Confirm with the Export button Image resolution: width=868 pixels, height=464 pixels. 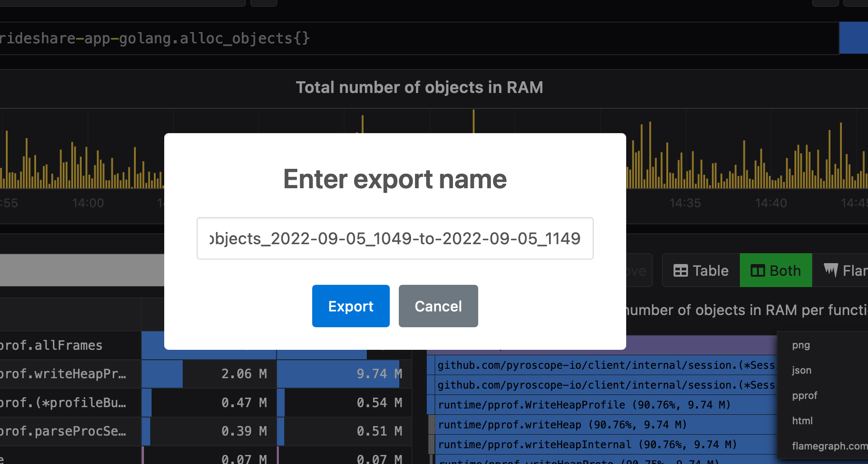tap(351, 306)
